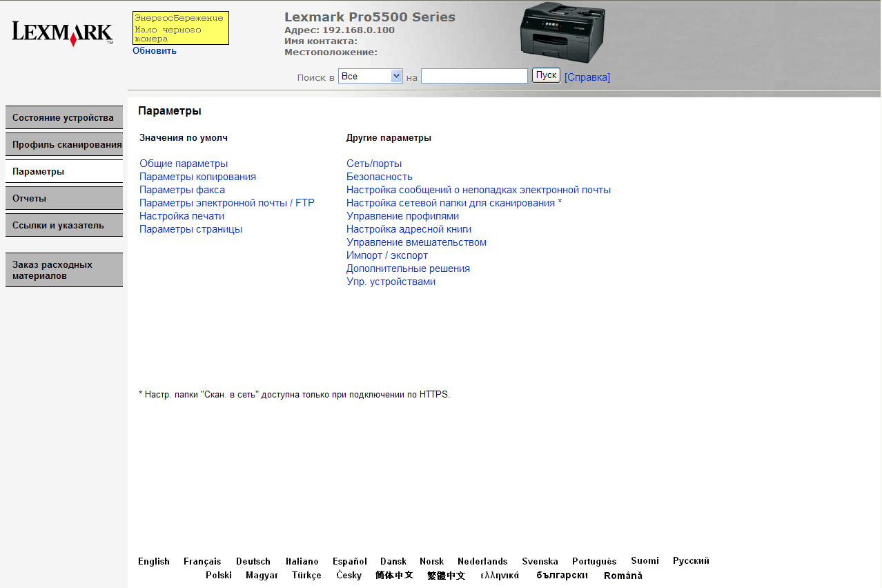Open 'Параметры электронной почты / FTP' link
The width and height of the screenshot is (882, 588).
click(x=227, y=203)
